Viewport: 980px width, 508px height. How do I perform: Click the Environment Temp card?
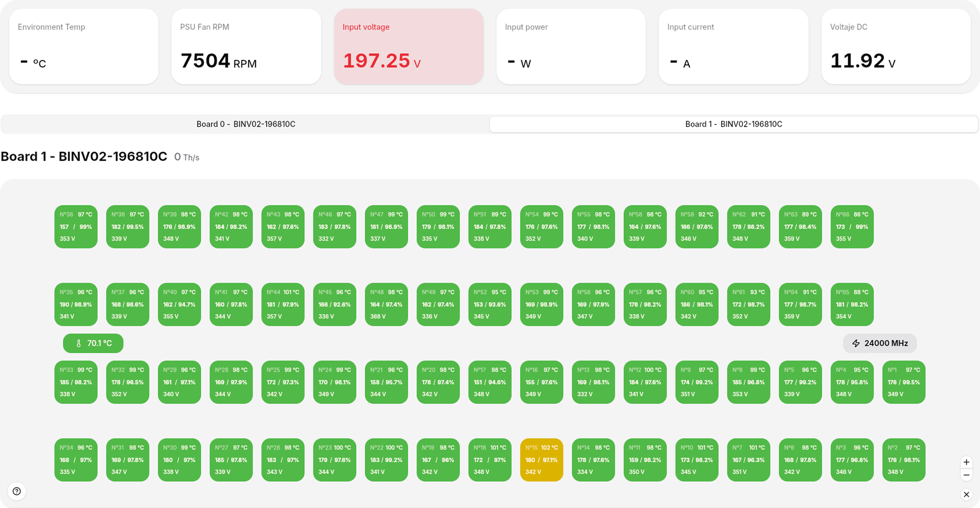pos(84,47)
